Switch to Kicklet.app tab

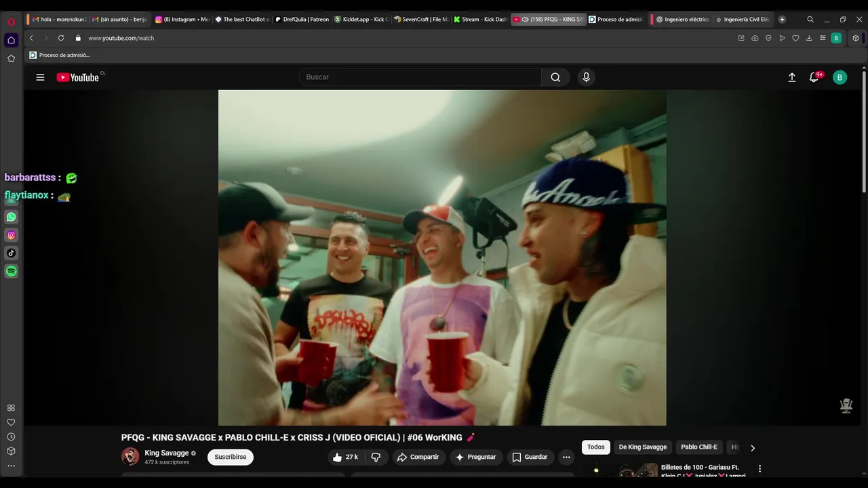[x=361, y=20]
